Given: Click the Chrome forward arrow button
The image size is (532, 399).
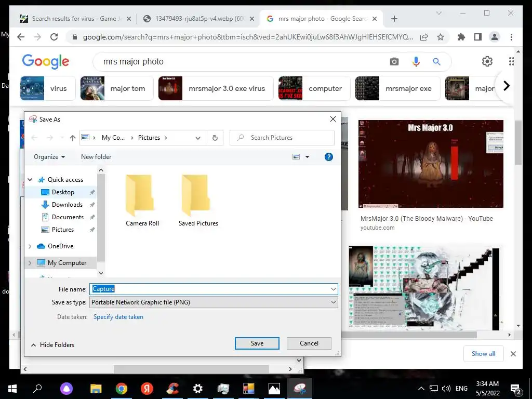Looking at the screenshot, I should coord(37,37).
